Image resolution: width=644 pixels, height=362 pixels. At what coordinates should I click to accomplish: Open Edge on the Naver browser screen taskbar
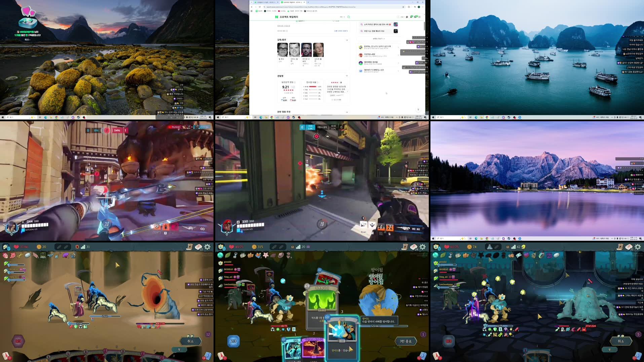[261, 117]
